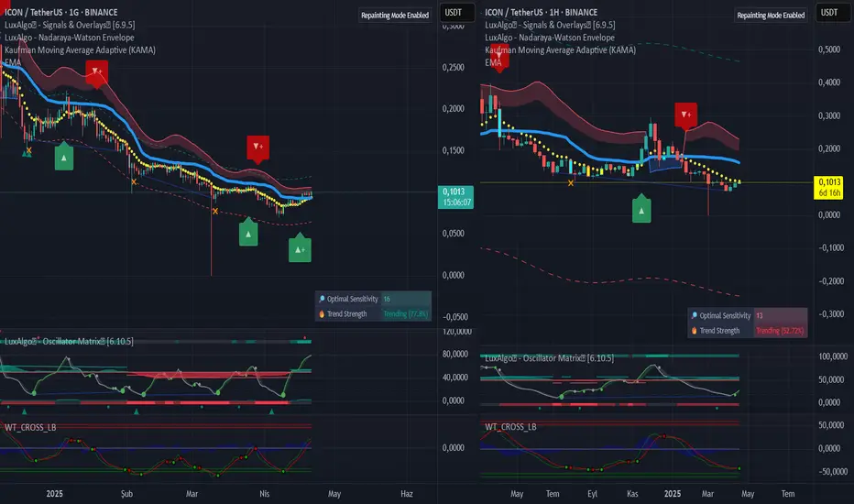The image size is (854, 504).
Task: Click the Repainting Mode Enabled label on 1G chart
Action: coord(395,16)
